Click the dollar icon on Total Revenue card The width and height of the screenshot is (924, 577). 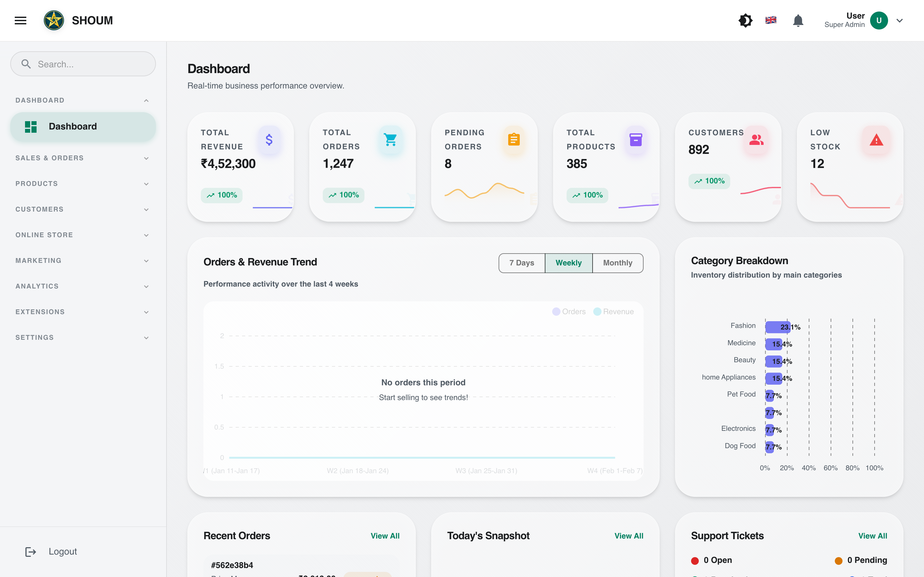pyautogui.click(x=269, y=140)
